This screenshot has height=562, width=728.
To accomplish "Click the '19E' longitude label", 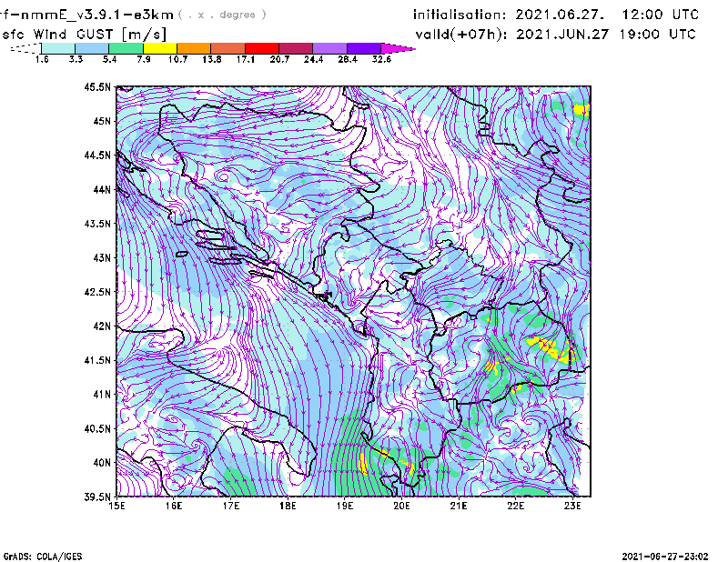I will coord(345,506).
